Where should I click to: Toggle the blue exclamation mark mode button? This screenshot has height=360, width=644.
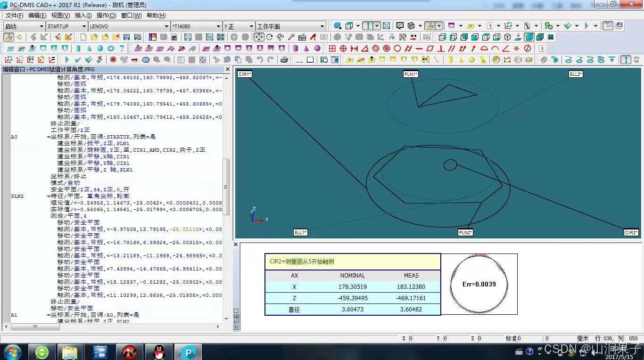click(x=368, y=26)
